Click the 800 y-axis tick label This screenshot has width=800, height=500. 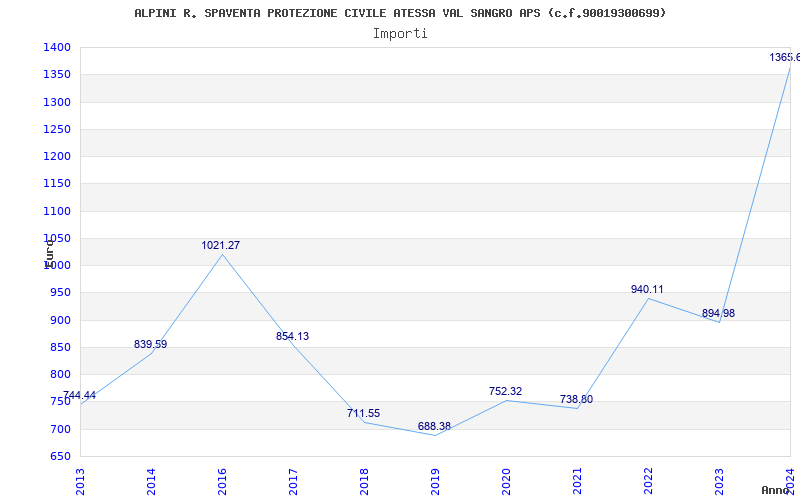point(60,374)
